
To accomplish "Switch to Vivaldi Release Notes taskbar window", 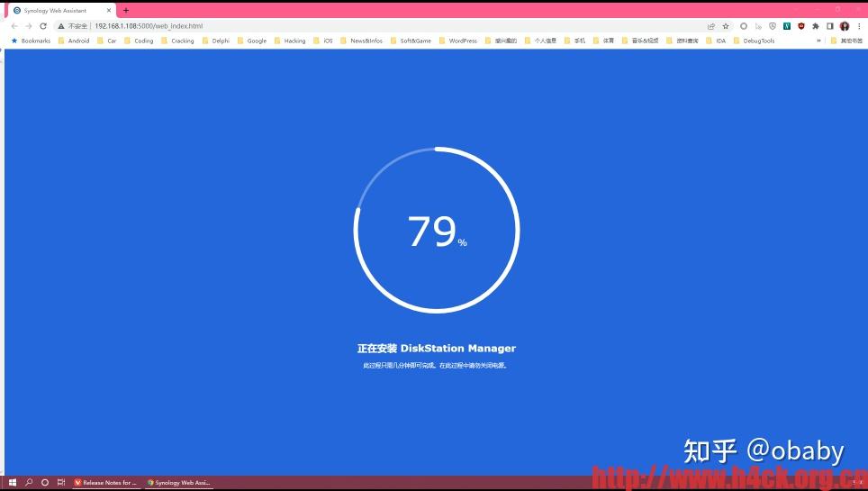I will (105, 482).
